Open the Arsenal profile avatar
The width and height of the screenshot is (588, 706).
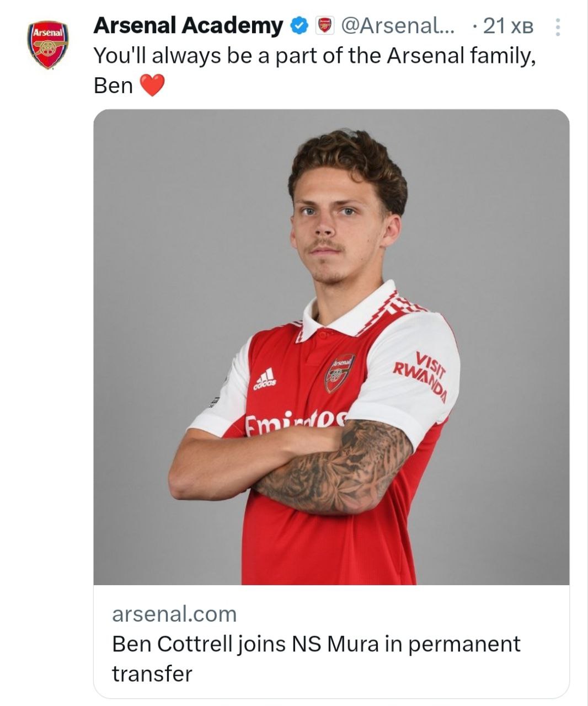49,45
